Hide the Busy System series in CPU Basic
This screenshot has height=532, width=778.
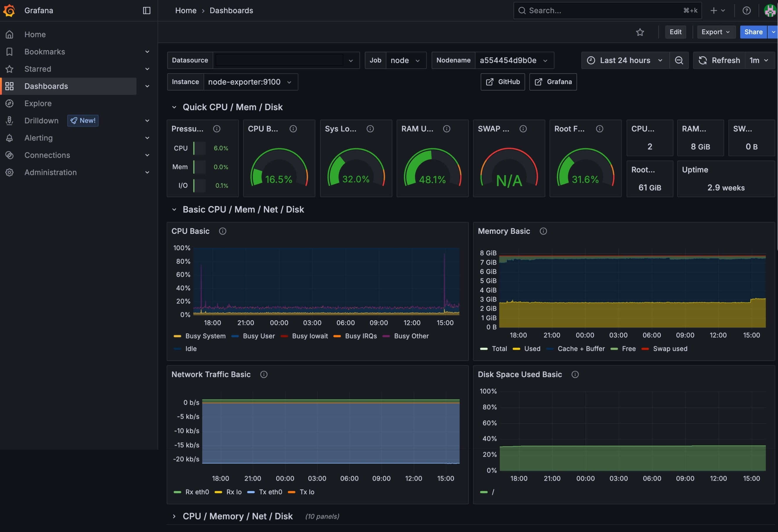[x=205, y=336]
